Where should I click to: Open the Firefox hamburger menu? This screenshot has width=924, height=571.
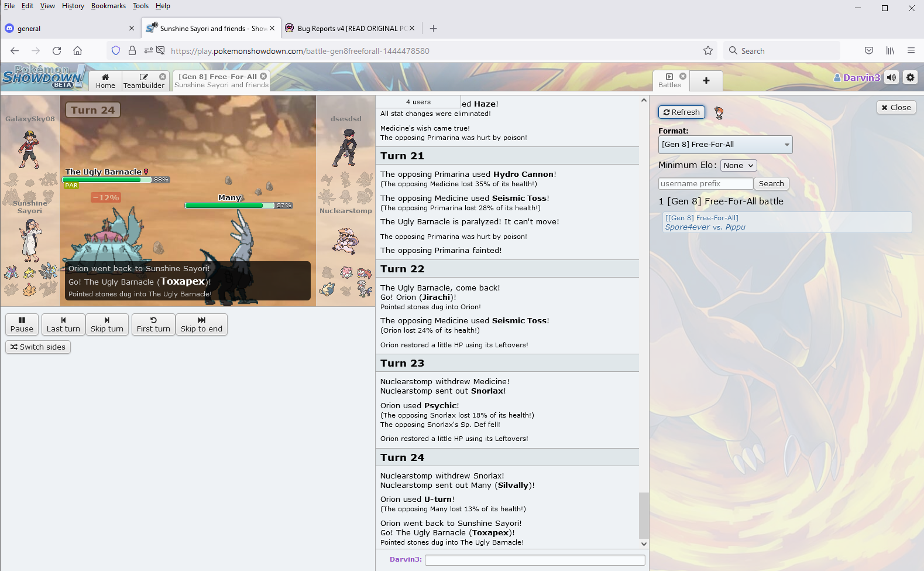click(911, 51)
